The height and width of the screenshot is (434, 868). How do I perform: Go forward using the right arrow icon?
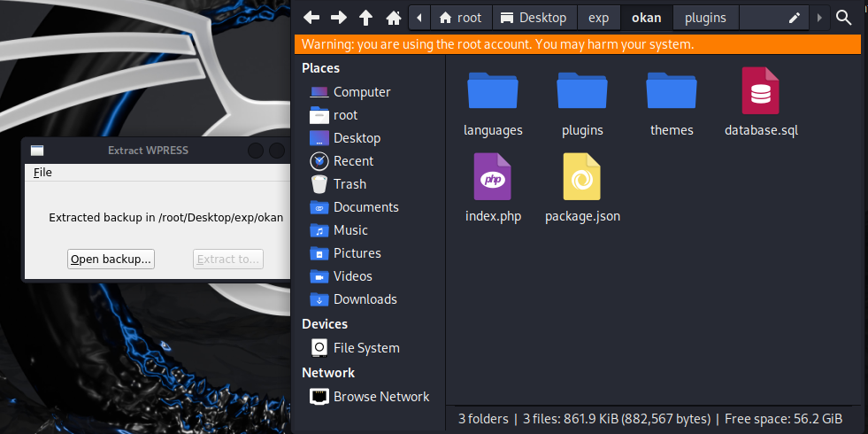point(338,18)
